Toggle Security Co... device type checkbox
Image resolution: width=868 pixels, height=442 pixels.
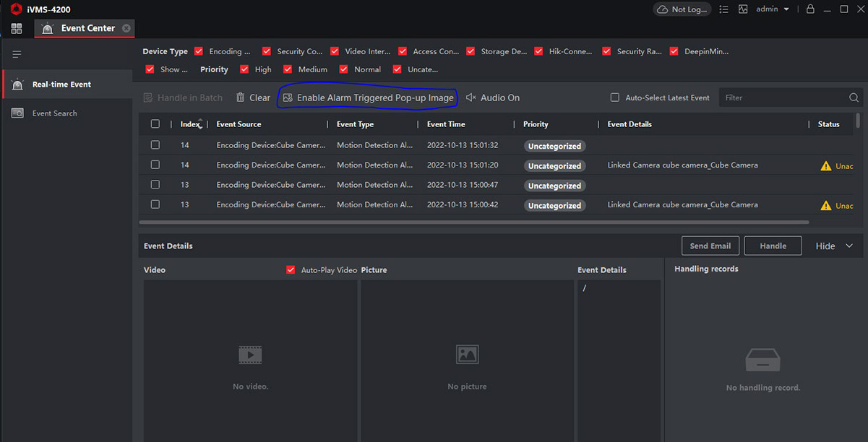267,51
